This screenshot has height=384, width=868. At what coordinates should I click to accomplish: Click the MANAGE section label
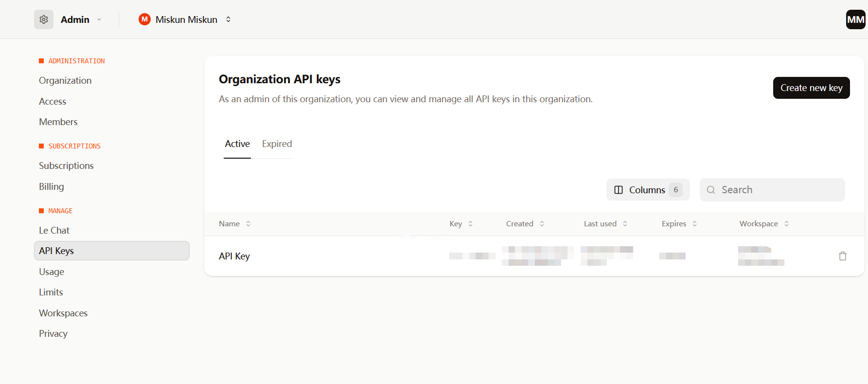point(60,211)
